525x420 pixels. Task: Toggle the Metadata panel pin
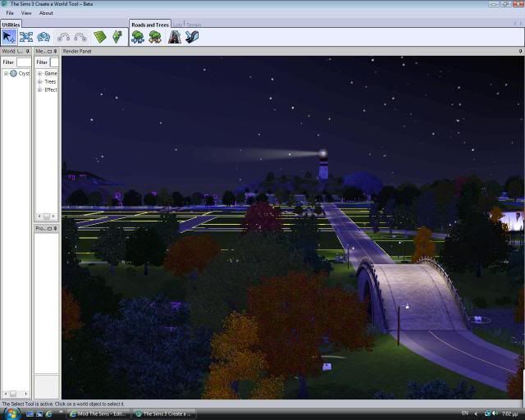55,51
